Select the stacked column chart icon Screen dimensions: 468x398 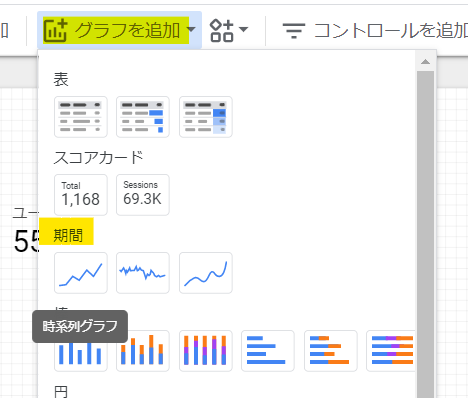click(x=143, y=351)
